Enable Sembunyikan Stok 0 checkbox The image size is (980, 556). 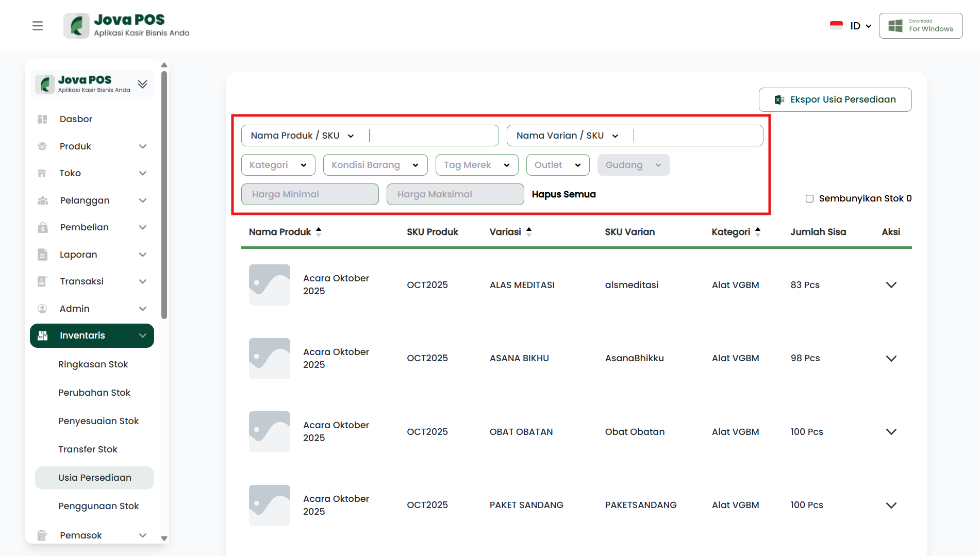coord(809,198)
